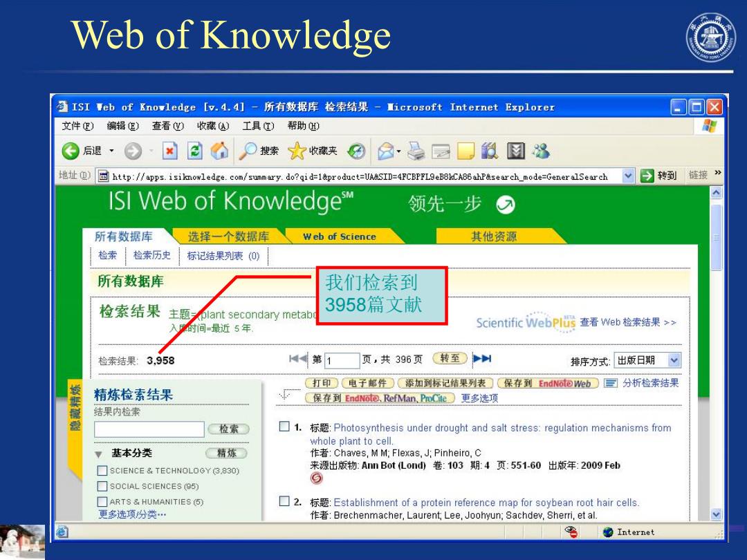747x560 pixels.
Task: Open the 工具(T) menu
Action: [258, 126]
